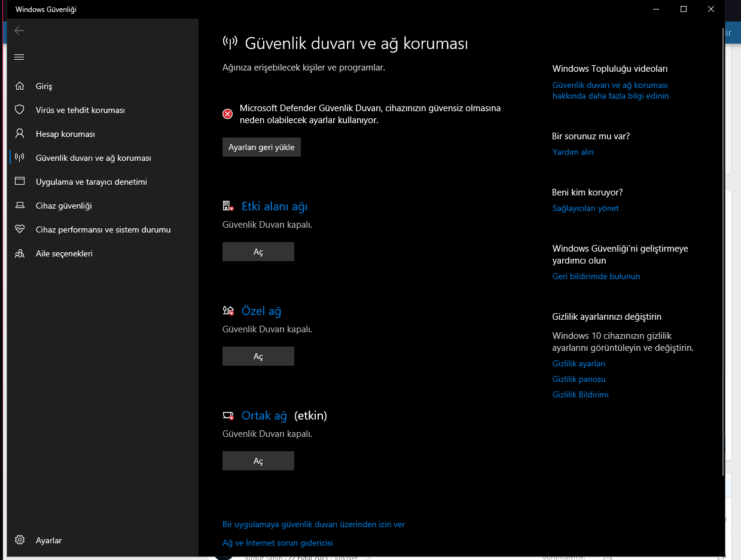
Task: Open Güvenlik duvarı ve ağ koruması hakkında daha fazla bilgi link
Action: pyautogui.click(x=611, y=90)
